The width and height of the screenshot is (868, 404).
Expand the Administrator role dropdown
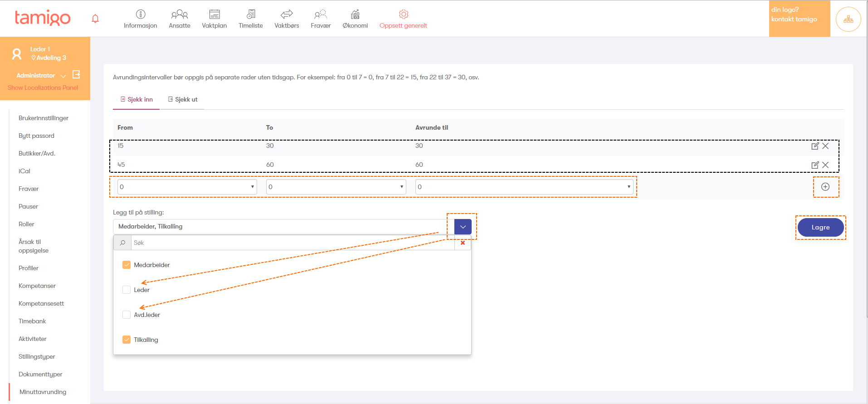click(63, 76)
